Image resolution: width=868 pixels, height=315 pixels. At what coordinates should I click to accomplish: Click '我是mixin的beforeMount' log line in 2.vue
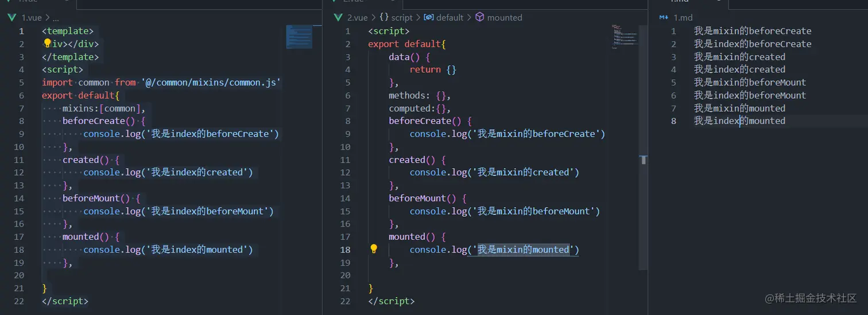click(505, 211)
